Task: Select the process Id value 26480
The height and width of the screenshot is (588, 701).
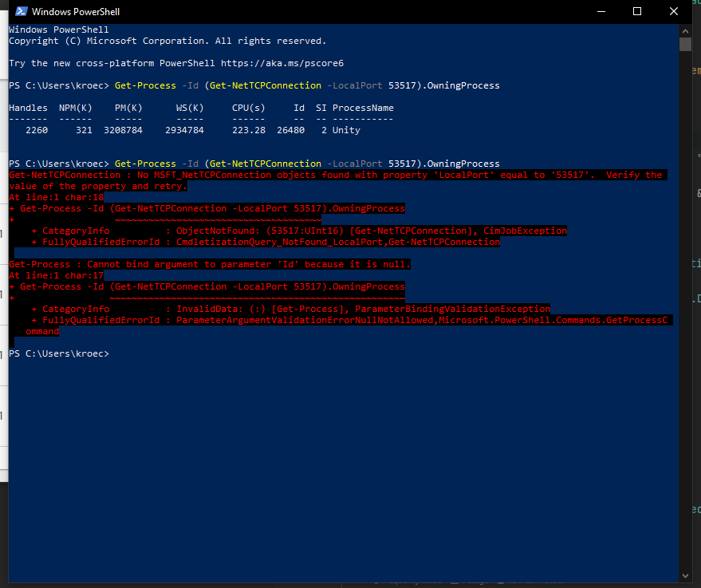Action: (290, 129)
